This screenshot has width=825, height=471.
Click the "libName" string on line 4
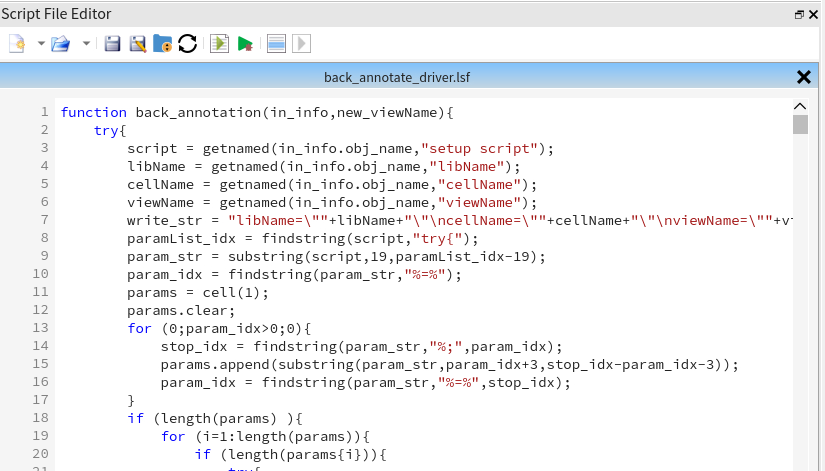point(467,166)
